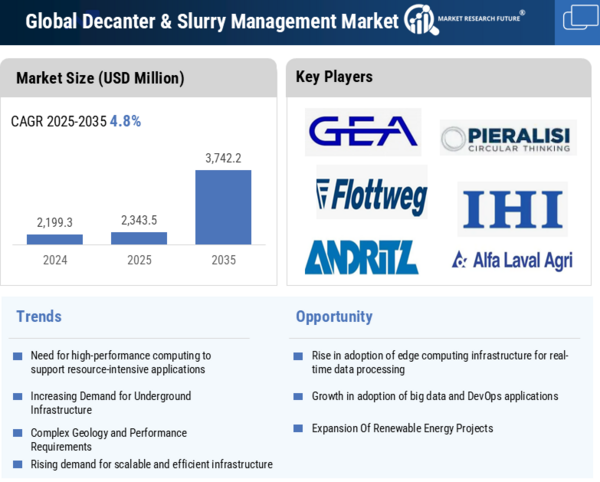Click the Opportunity section heading
This screenshot has height=482, width=600.
tap(334, 317)
